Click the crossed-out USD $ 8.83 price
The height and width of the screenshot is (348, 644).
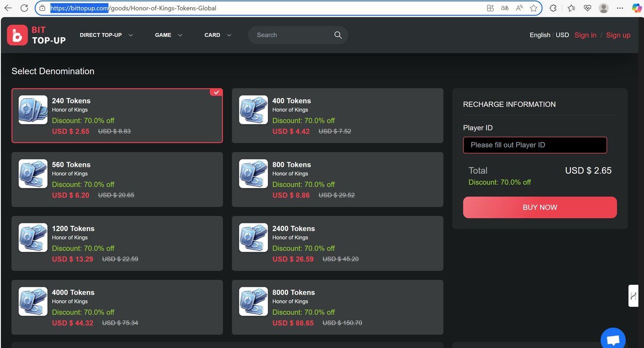pyautogui.click(x=115, y=132)
